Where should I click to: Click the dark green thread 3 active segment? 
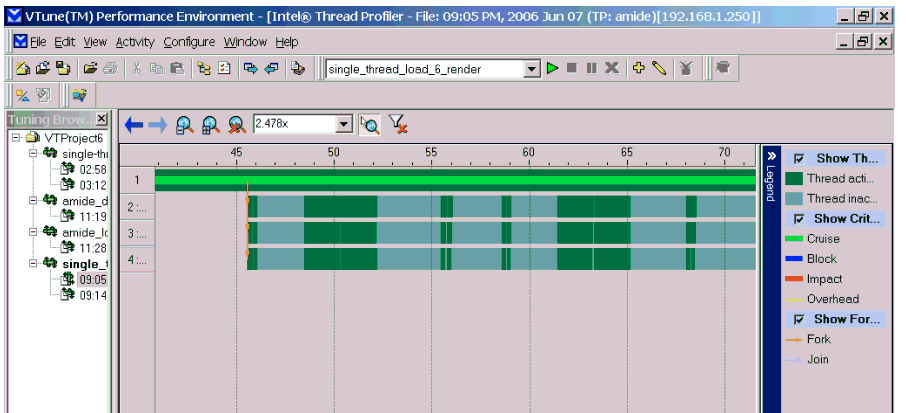pyautogui.click(x=340, y=232)
